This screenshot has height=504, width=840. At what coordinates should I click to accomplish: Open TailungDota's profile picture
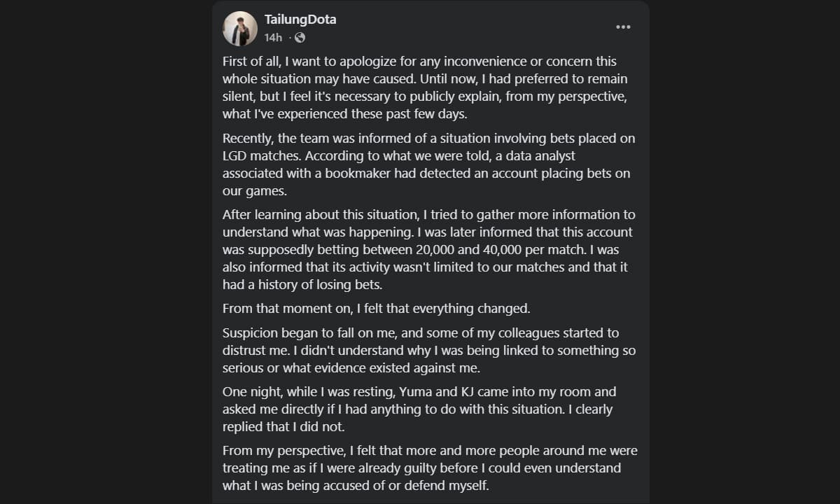click(240, 29)
